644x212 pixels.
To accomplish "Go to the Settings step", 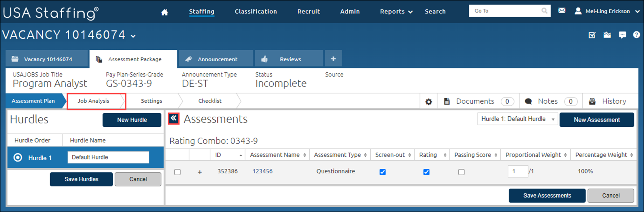I will (151, 101).
